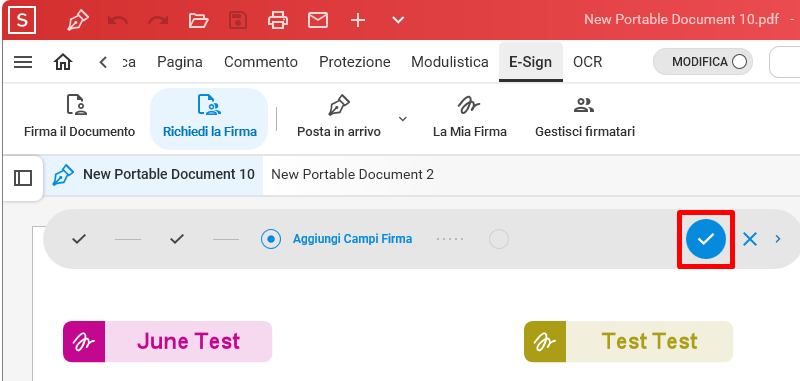800x381 pixels.
Task: Confirm with the blue checkmark button
Action: [x=706, y=239]
